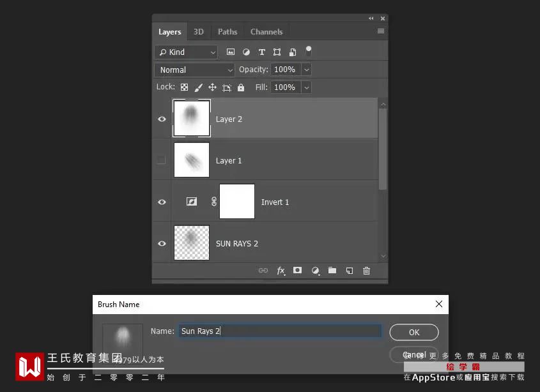
Task: Select Layer 1 thumbnail
Action: 192,160
